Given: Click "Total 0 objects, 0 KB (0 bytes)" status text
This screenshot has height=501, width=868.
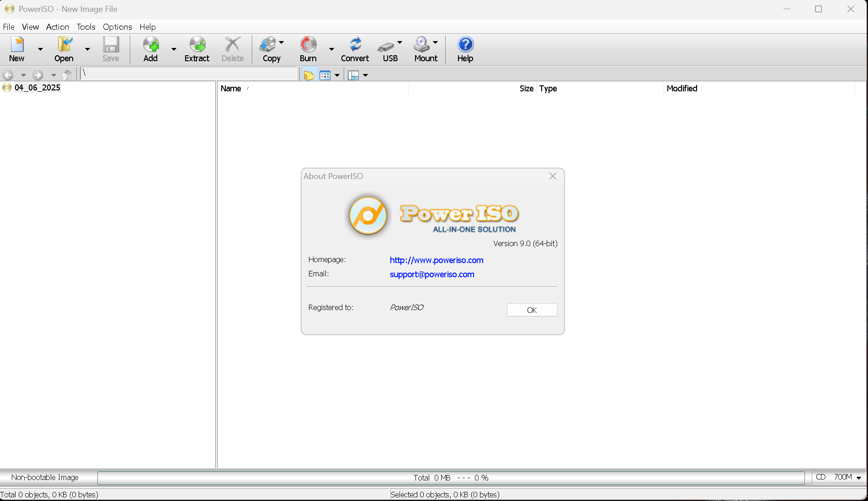Looking at the screenshot, I should point(49,495).
